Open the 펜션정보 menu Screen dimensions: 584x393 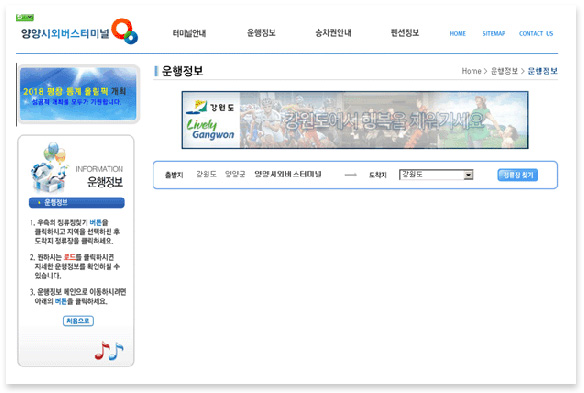pos(405,33)
